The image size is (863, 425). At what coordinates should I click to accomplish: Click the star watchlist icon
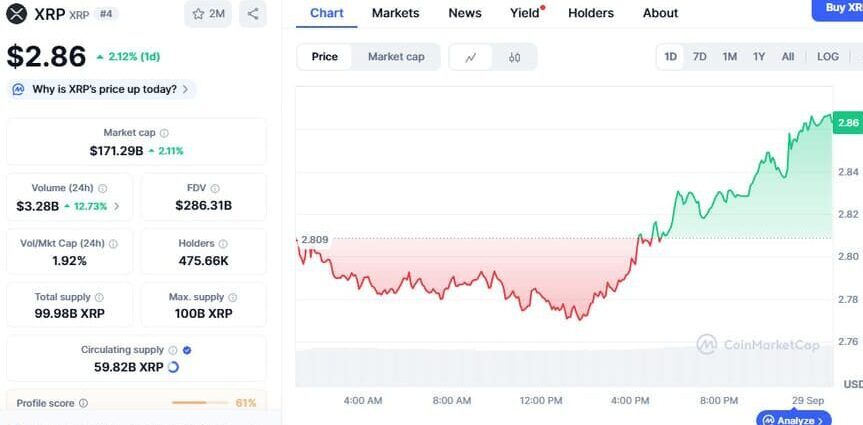[199, 14]
